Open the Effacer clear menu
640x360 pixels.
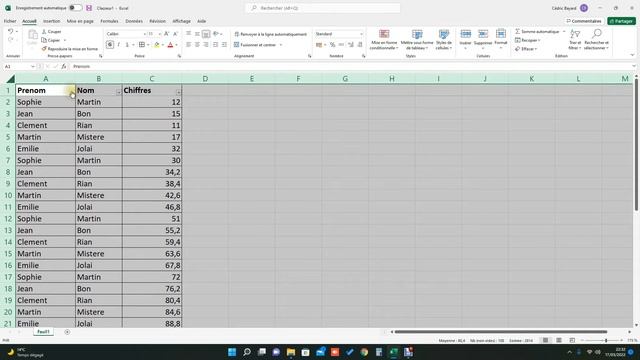526,49
